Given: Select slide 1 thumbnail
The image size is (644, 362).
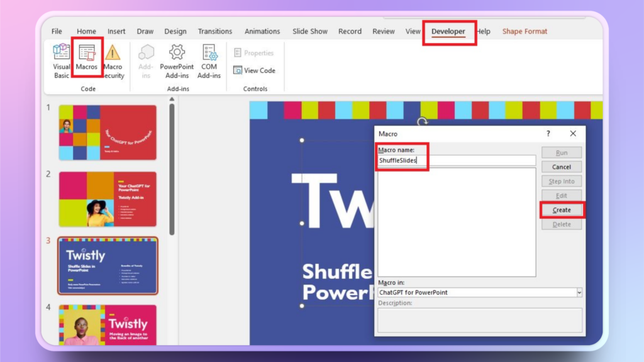Looking at the screenshot, I should click(x=108, y=133).
